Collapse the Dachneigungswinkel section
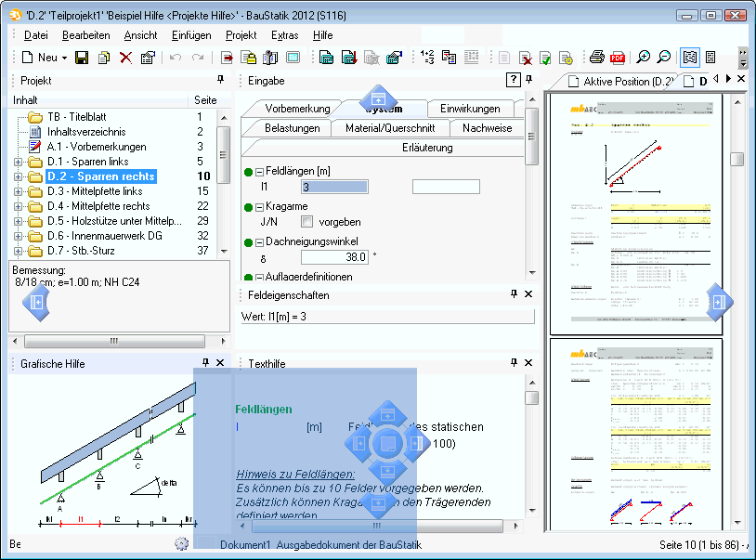The image size is (756, 560). click(259, 242)
